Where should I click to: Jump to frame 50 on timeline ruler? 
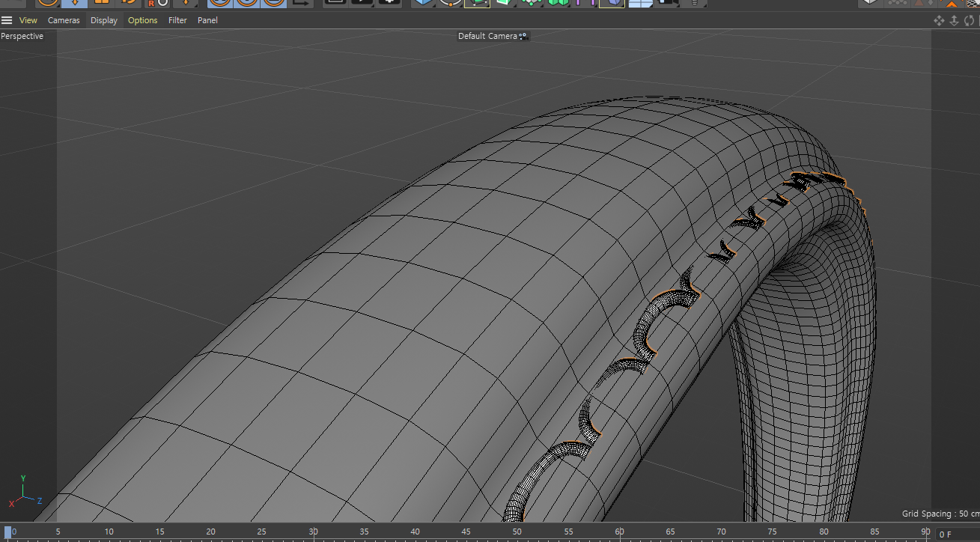[x=517, y=532]
